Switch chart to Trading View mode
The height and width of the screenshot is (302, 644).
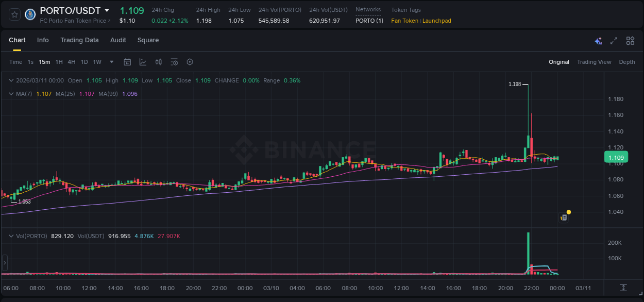click(x=594, y=62)
